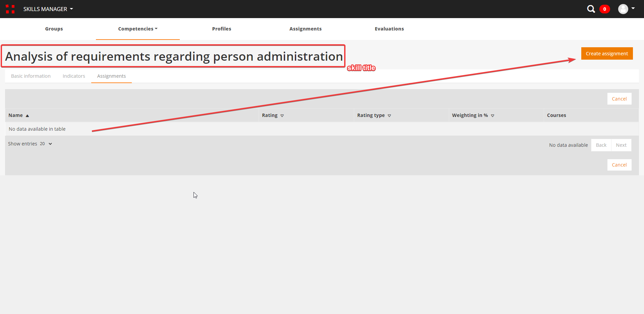Click the red notification counter badge
The height and width of the screenshot is (314, 644).
604,9
